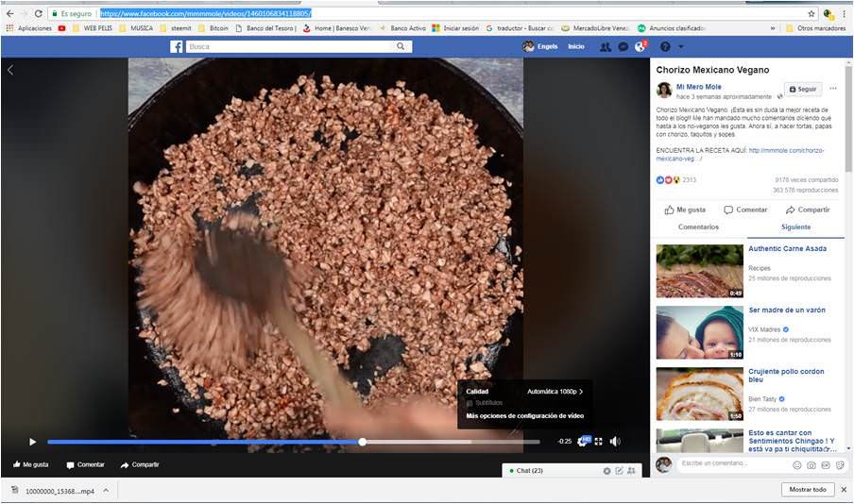This screenshot has width=854, height=504.
Task: Bookmark this page with the star icon
Action: click(811, 13)
